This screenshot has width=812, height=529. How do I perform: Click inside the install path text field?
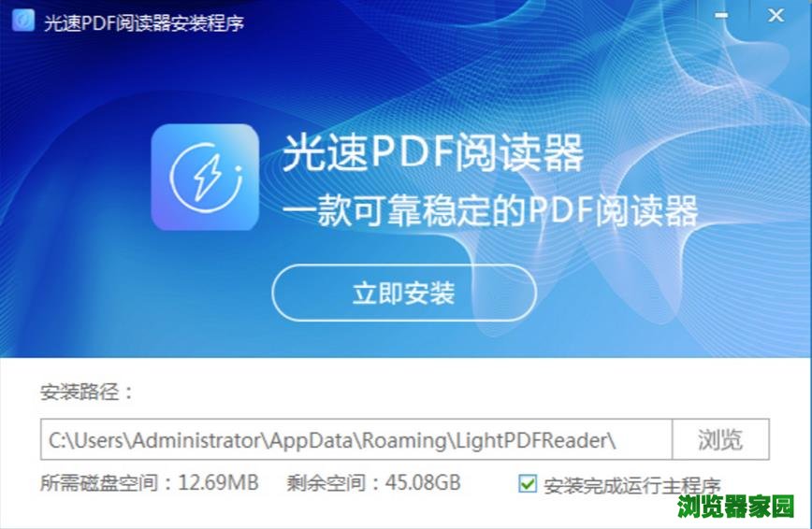coord(356,439)
